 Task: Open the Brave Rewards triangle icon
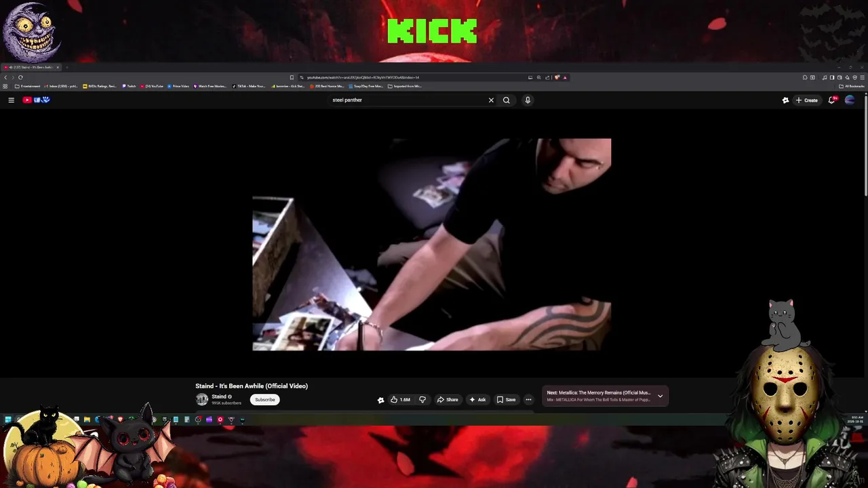(x=565, y=77)
